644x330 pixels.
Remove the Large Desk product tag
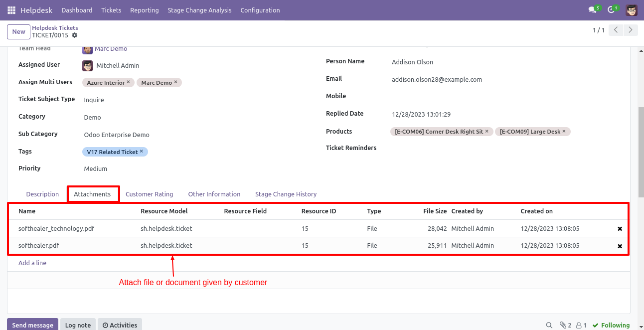click(564, 132)
